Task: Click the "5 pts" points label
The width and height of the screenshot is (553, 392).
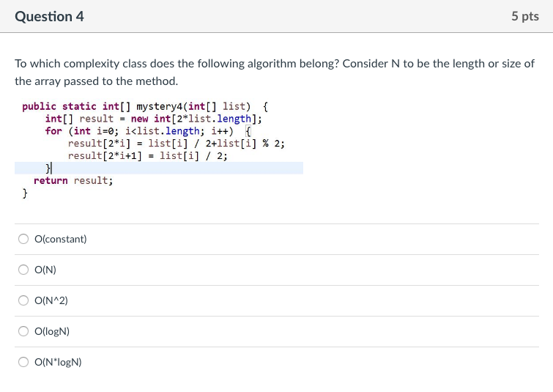Action: [x=524, y=16]
